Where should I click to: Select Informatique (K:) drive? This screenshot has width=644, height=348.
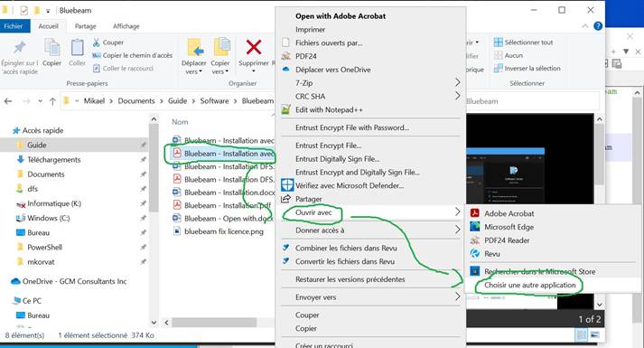49,203
